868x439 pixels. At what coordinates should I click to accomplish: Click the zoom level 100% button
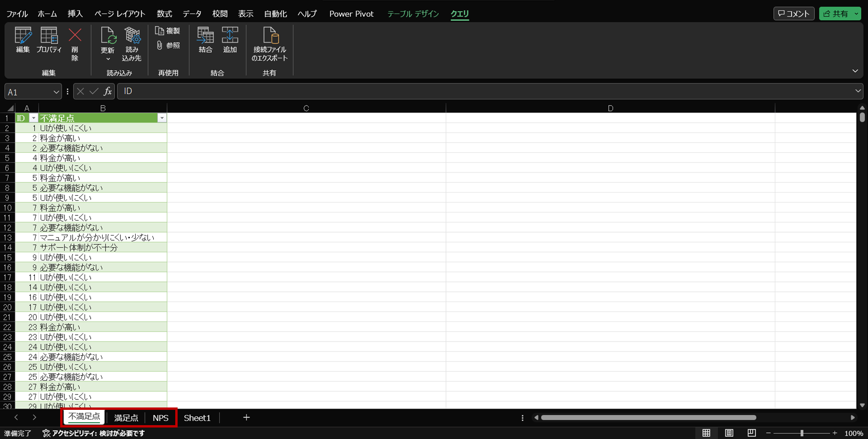tap(853, 433)
